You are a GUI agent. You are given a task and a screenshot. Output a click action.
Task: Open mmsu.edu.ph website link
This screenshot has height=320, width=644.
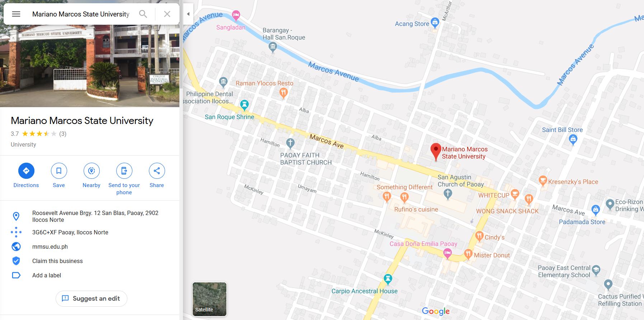pos(50,247)
